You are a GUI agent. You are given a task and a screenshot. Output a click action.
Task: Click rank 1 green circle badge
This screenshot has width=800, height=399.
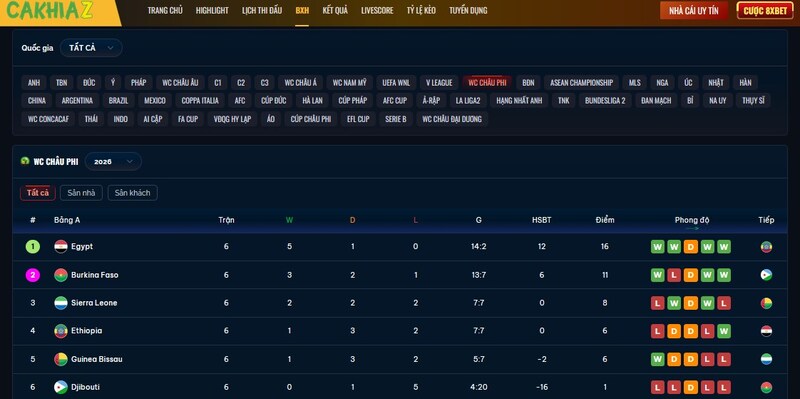click(x=33, y=247)
